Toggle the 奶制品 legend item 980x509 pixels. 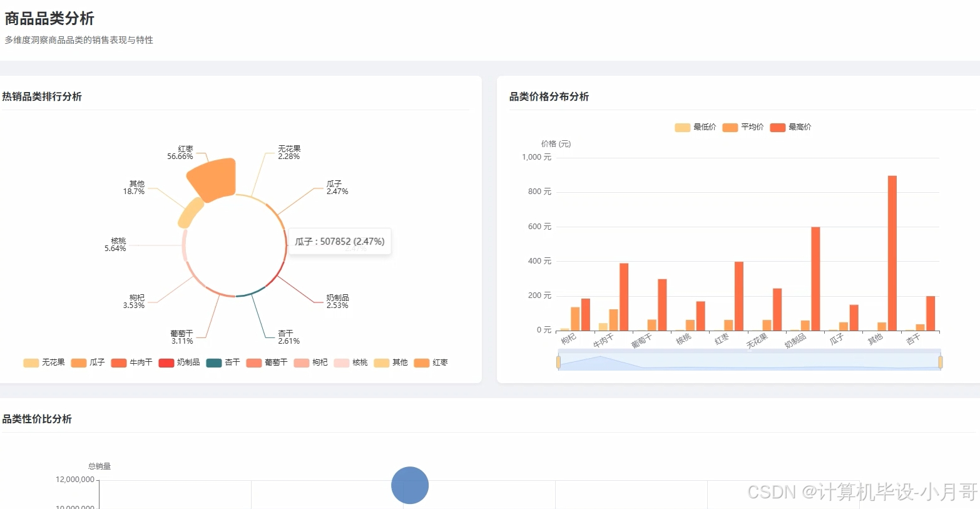coord(179,362)
